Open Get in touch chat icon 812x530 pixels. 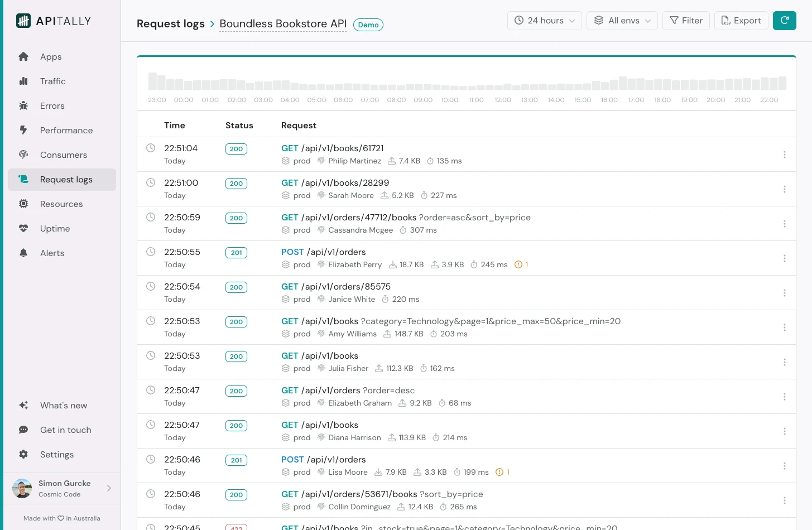click(25, 430)
